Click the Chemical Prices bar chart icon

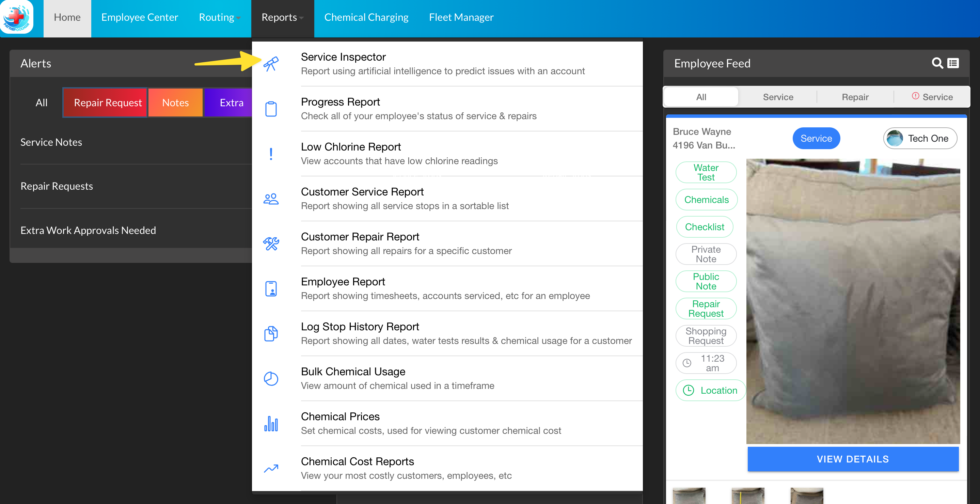point(271,423)
